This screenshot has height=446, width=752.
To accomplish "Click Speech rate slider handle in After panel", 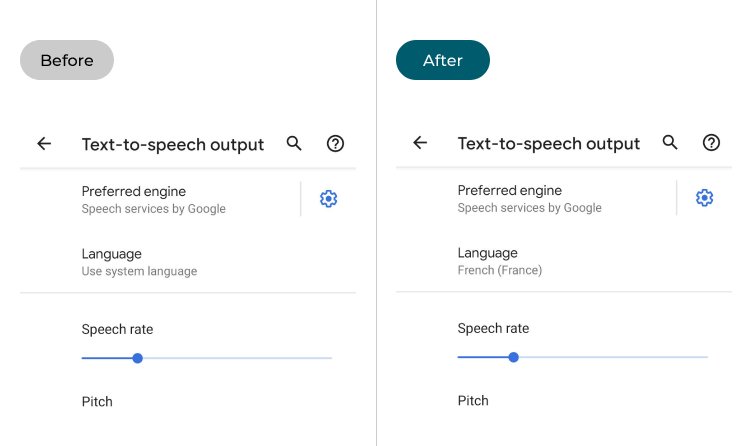I will (x=513, y=357).
